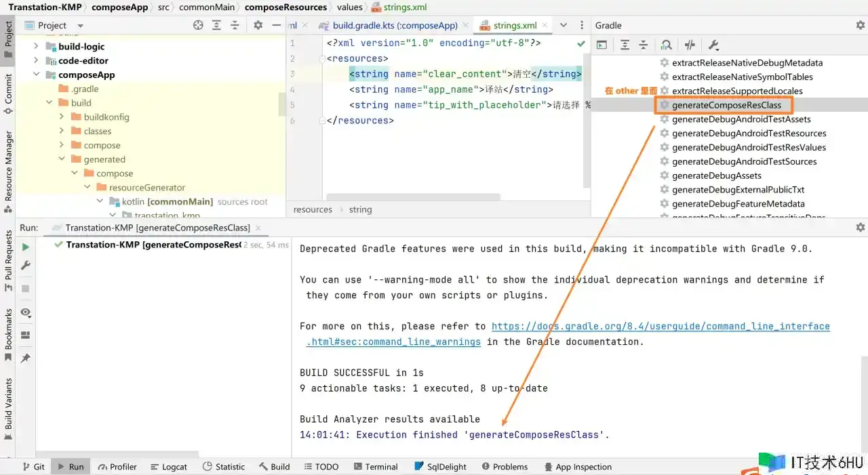Open Project panel gear options

258,25
